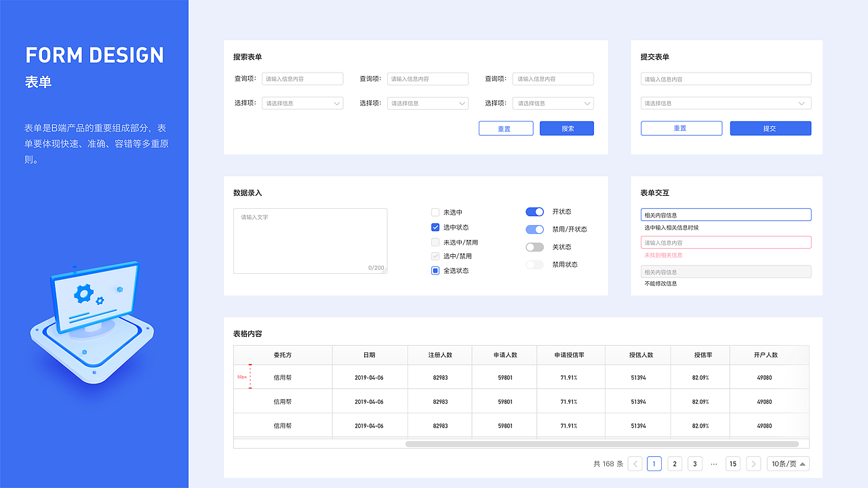The image size is (868, 488).
Task: Turn off the 开状态 switch
Action: [535, 211]
